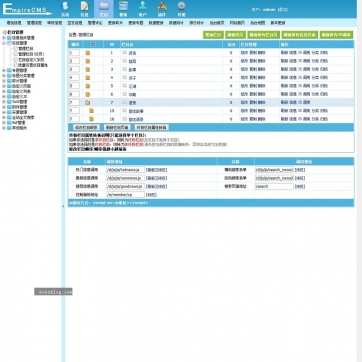Click the first item in the secondary menu bar

coord(14,23)
